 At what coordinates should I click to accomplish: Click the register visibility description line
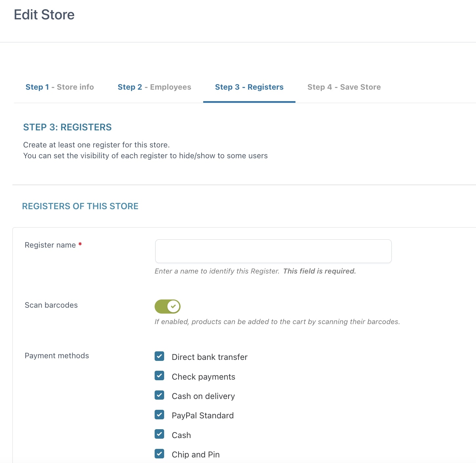(145, 156)
